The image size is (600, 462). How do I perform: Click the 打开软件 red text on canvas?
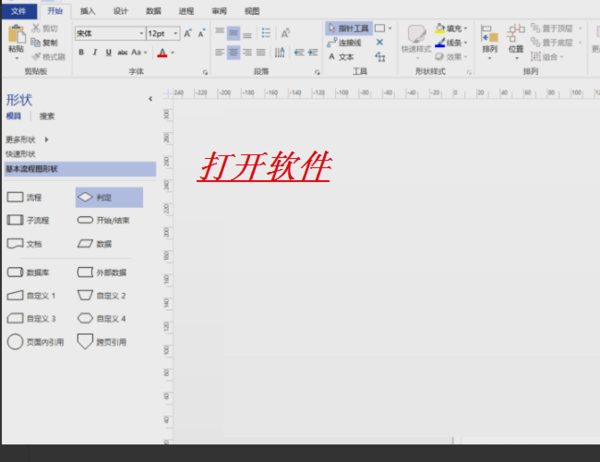264,166
